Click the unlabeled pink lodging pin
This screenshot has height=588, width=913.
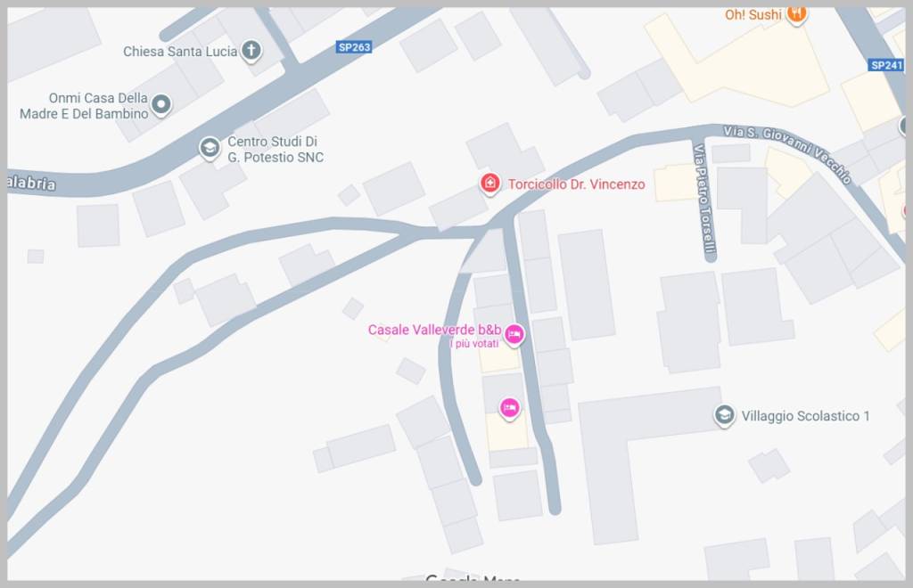click(x=509, y=408)
